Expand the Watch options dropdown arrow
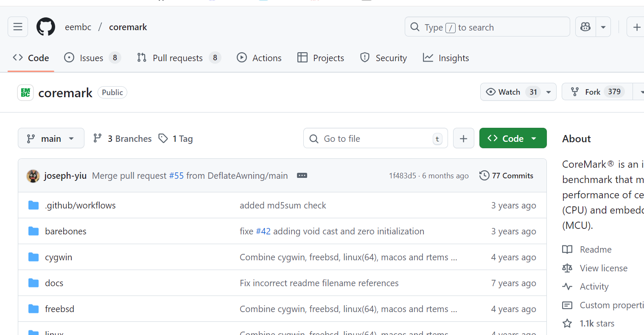The height and width of the screenshot is (335, 644). point(549,92)
